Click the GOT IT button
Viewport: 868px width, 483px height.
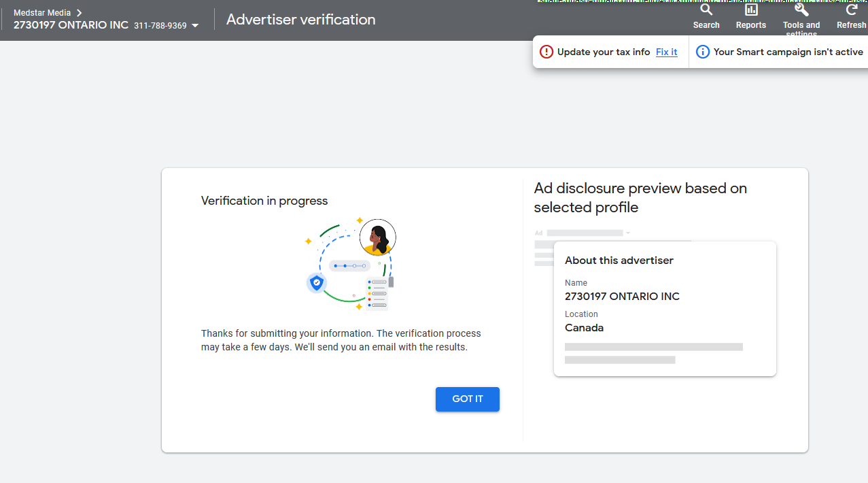468,399
